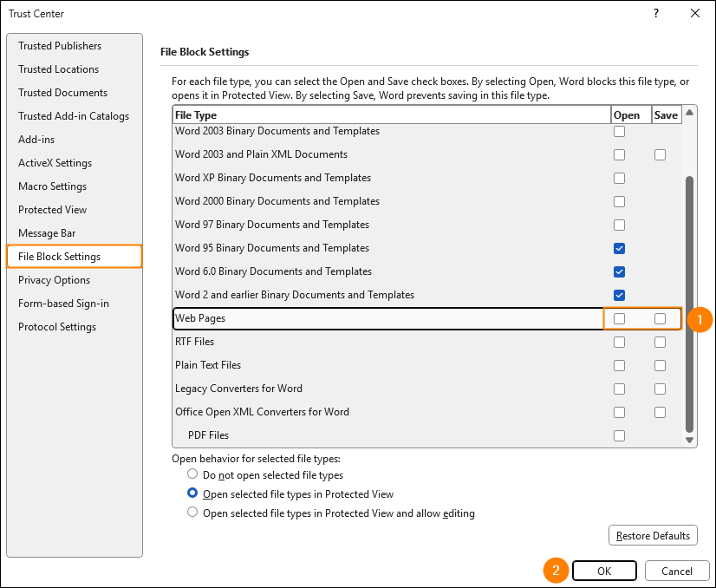The height and width of the screenshot is (588, 716).
Task: Check Save for Web Pages
Action: coord(660,318)
